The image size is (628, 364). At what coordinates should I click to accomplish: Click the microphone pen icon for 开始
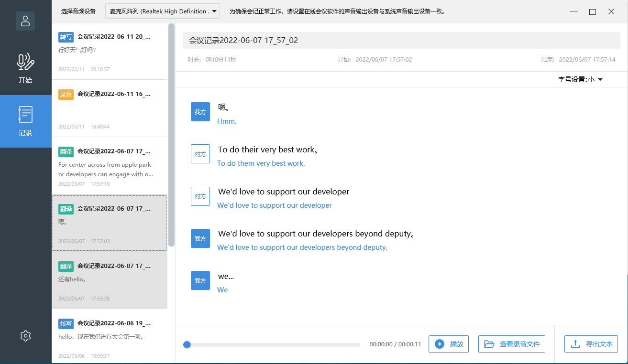[25, 62]
